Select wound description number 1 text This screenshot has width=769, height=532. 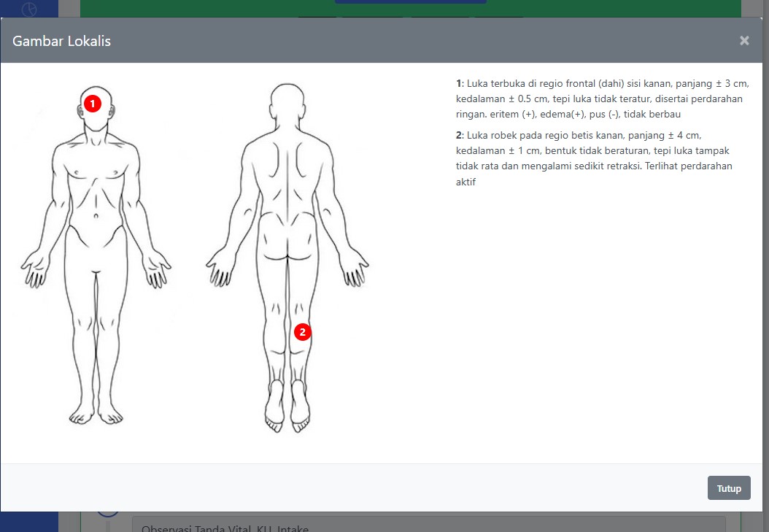click(602, 99)
